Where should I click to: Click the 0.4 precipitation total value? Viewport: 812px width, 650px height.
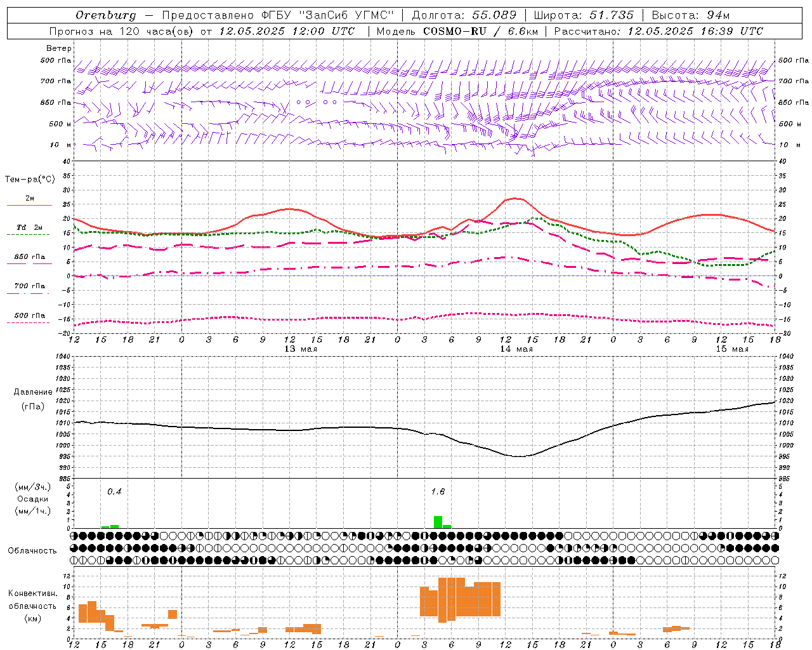point(114,491)
